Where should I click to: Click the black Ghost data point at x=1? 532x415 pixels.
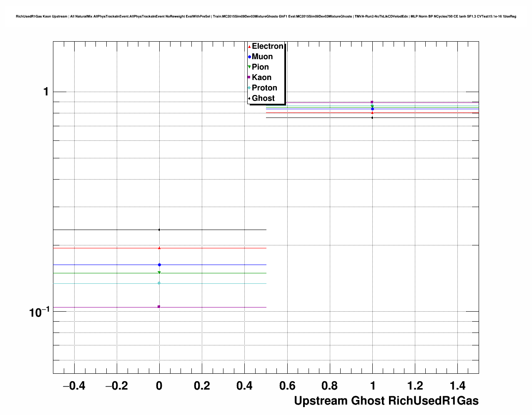click(372, 117)
